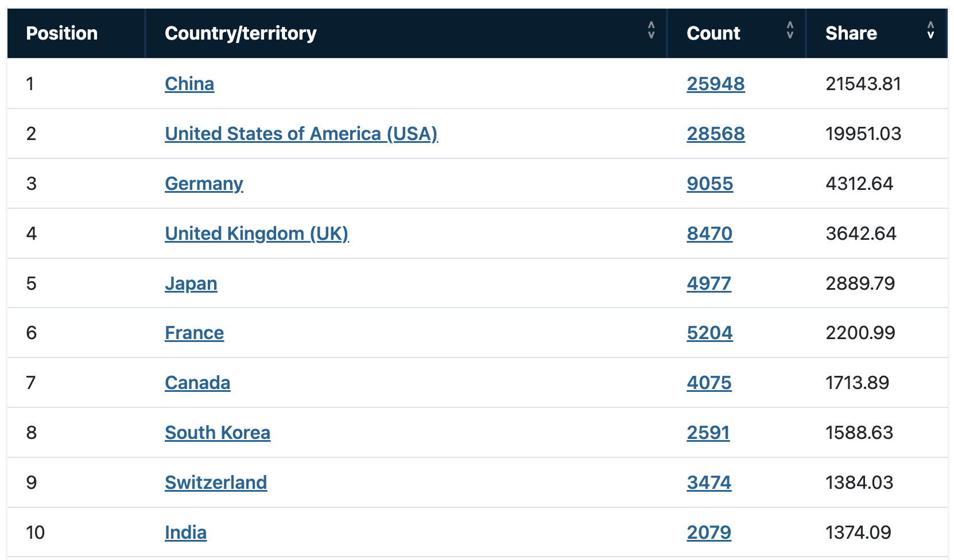The width and height of the screenshot is (954, 560).
Task: Click Japan's count value 4977
Action: click(709, 283)
